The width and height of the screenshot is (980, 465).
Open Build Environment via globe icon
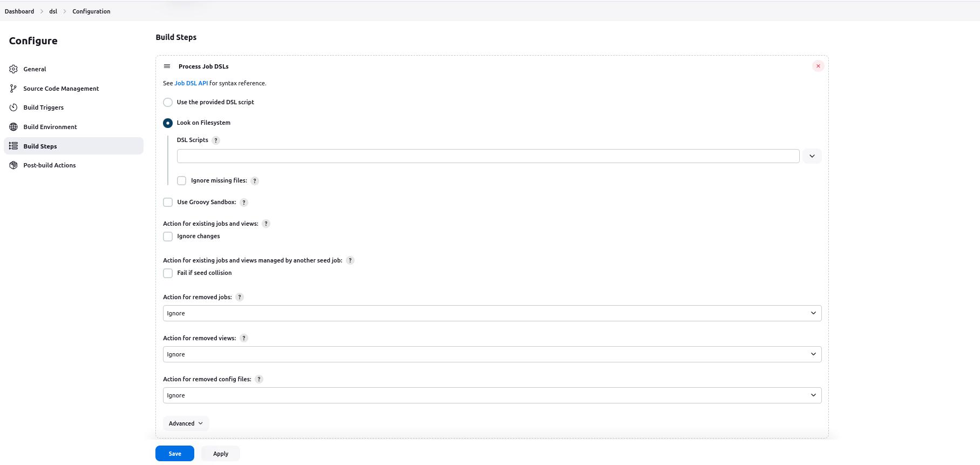coord(13,126)
